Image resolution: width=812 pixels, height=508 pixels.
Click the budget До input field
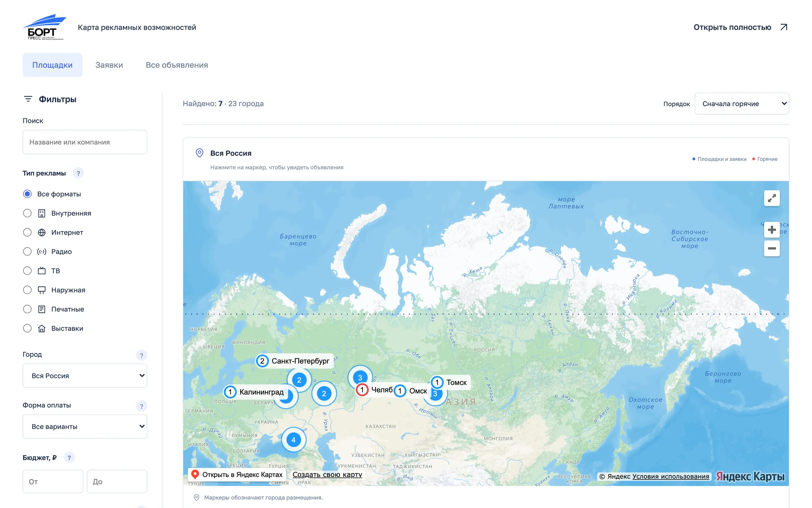coord(117,481)
